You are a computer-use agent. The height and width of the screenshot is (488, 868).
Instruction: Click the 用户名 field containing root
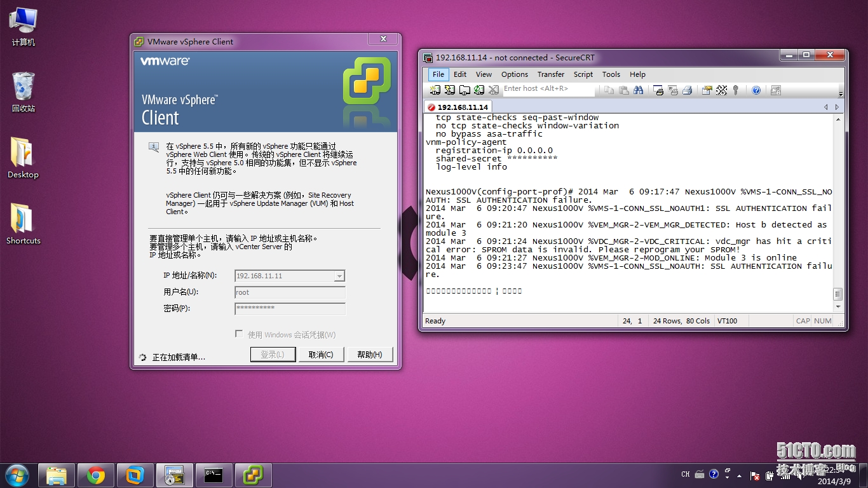pos(290,292)
